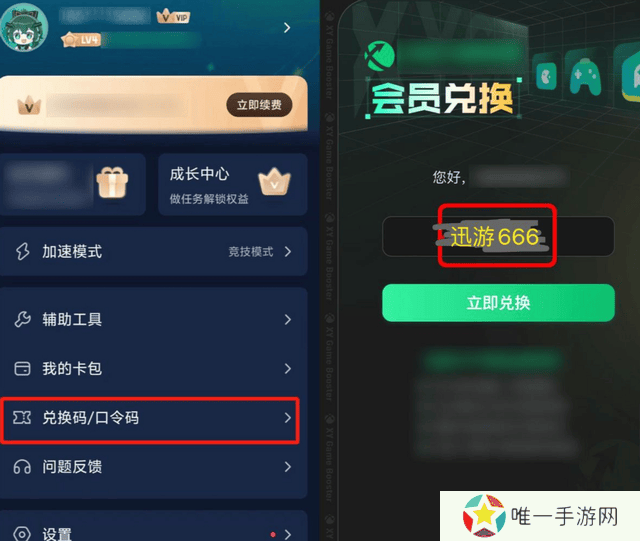Tap the 立即续费 button
The image size is (640, 541).
[259, 105]
